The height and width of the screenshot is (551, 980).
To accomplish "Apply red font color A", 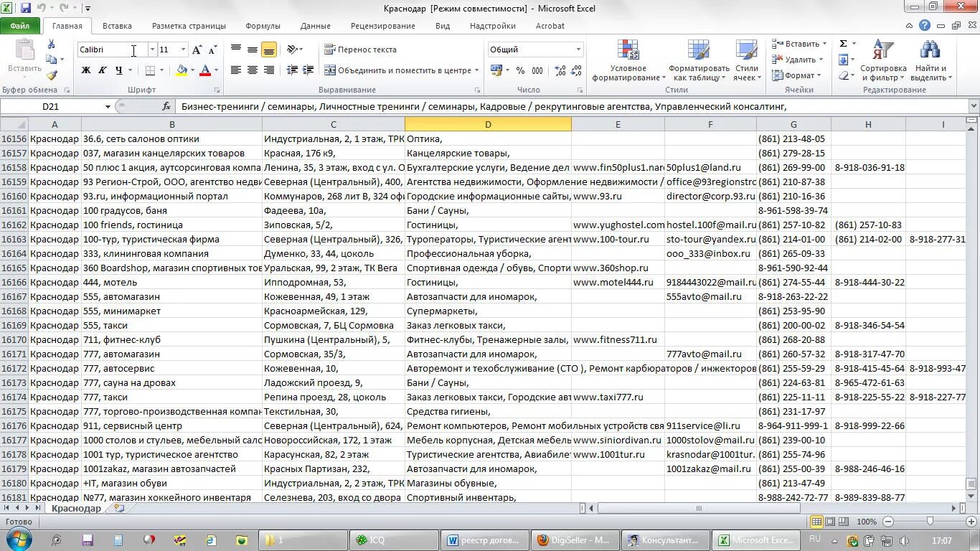I will coord(206,70).
